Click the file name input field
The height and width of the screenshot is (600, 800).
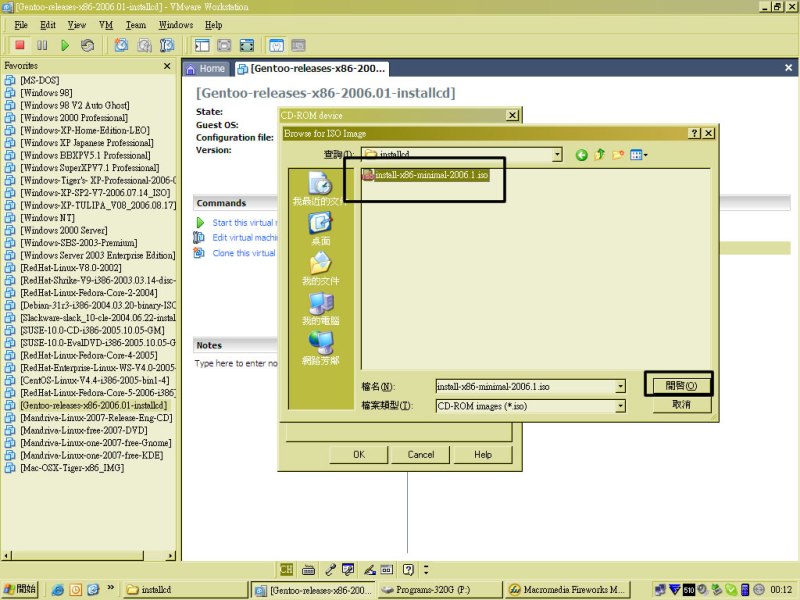(x=526, y=387)
